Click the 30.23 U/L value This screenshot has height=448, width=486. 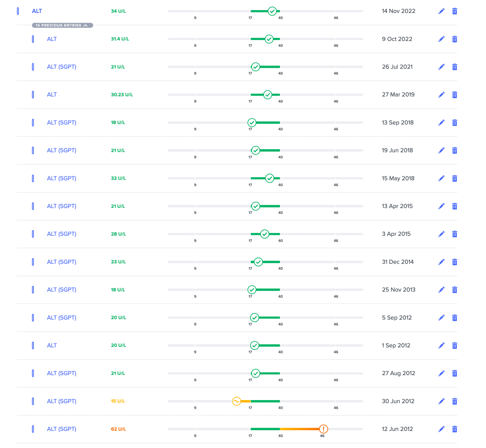click(x=122, y=94)
